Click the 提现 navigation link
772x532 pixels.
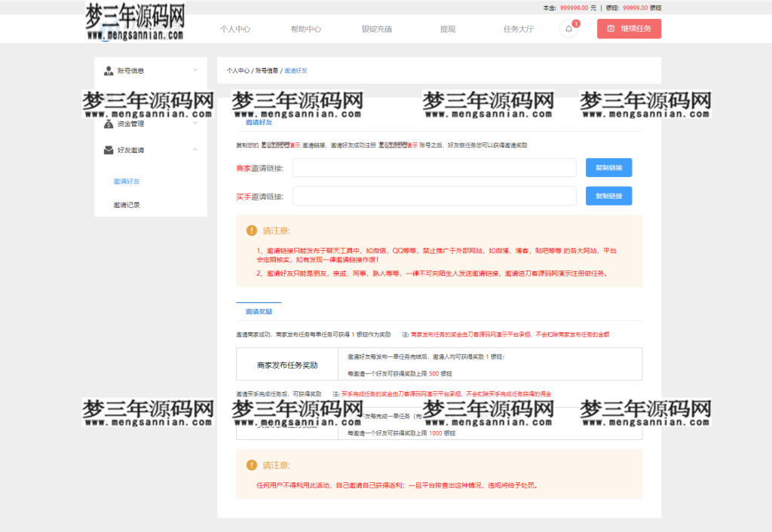tap(448, 28)
